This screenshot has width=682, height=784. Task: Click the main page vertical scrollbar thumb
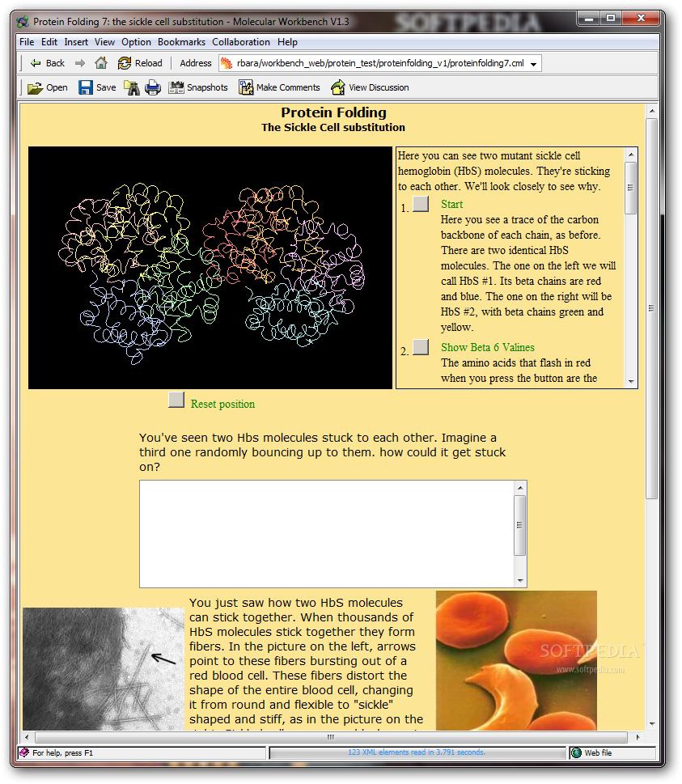point(651,308)
